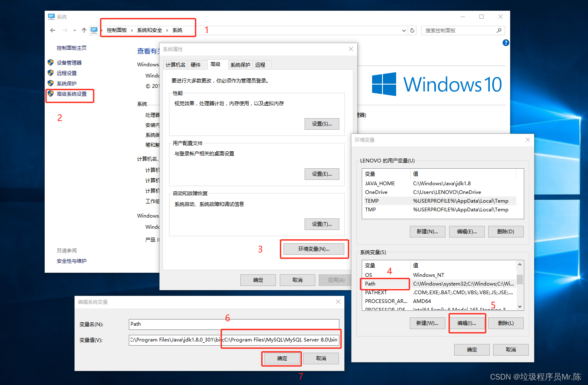
Task: Click the refresh button beside the address bar
Action: pyautogui.click(x=412, y=30)
